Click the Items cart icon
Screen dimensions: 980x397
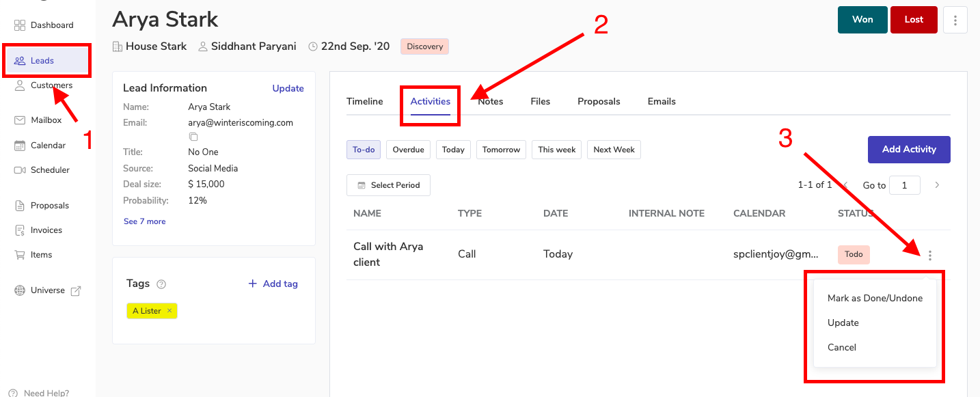click(20, 255)
